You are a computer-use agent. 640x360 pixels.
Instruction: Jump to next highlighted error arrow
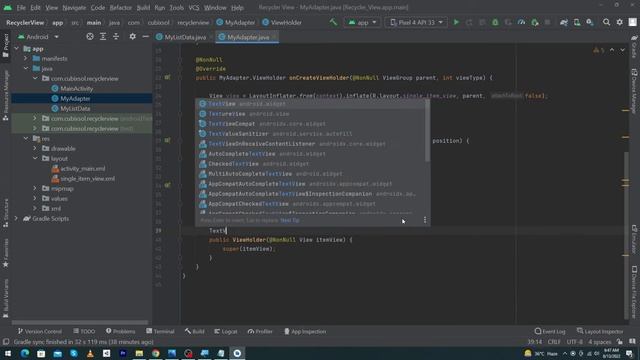(622, 50)
